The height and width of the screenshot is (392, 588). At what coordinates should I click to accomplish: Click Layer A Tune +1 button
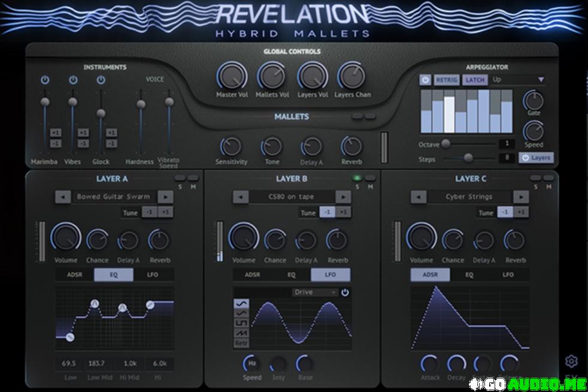coord(165,212)
